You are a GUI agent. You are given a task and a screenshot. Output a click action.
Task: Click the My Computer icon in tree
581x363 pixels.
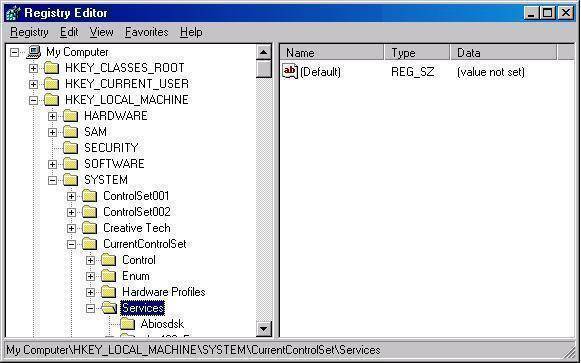pos(33,52)
